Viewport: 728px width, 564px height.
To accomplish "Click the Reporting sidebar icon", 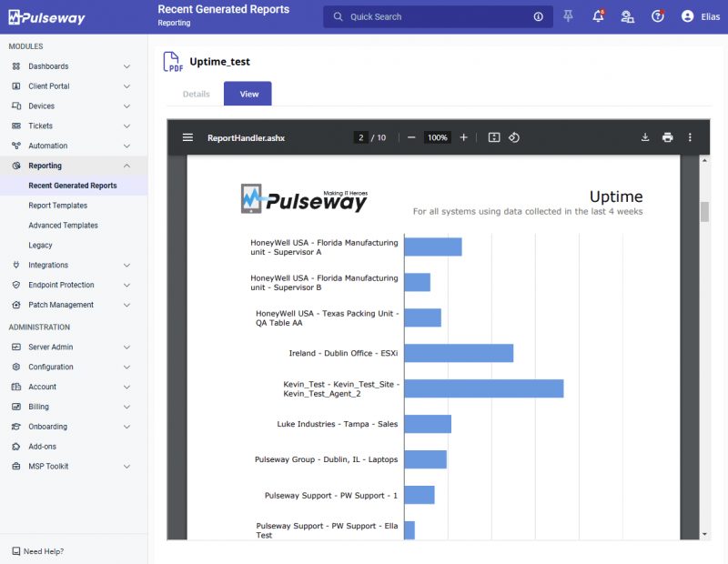I will (16, 166).
